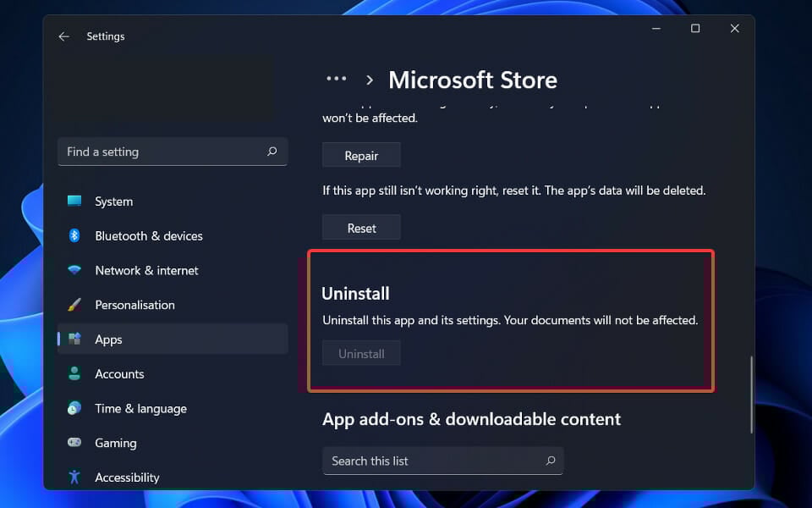The height and width of the screenshot is (508, 812).
Task: Go to the Gaming category
Action: pyautogui.click(x=173, y=443)
